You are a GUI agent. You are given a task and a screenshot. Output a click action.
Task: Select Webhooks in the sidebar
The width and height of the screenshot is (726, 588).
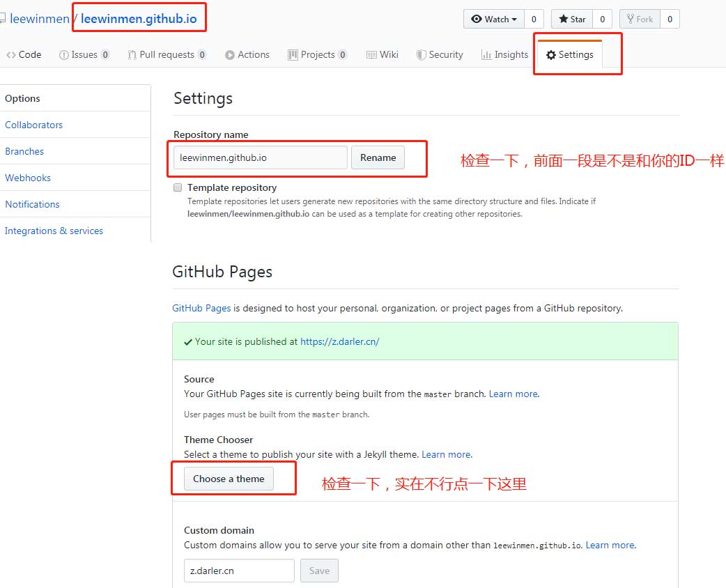(x=28, y=178)
